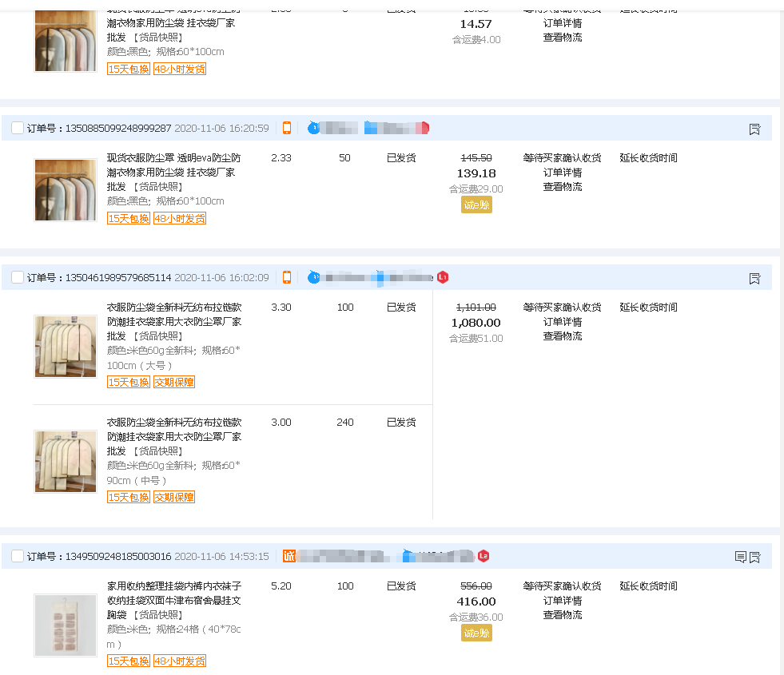Click the flag memo icon on order 1350885099248999287
Screen dimensions: 784x675
coord(754,129)
